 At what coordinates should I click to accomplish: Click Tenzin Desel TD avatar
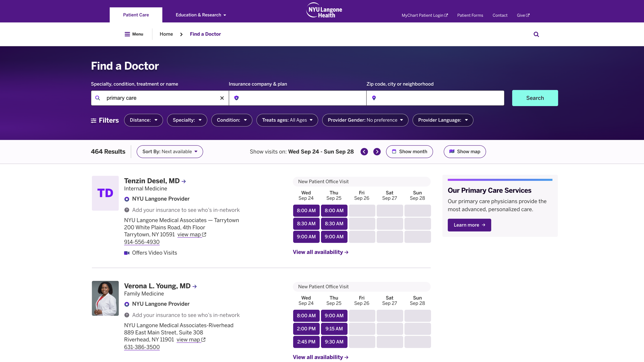[105, 193]
